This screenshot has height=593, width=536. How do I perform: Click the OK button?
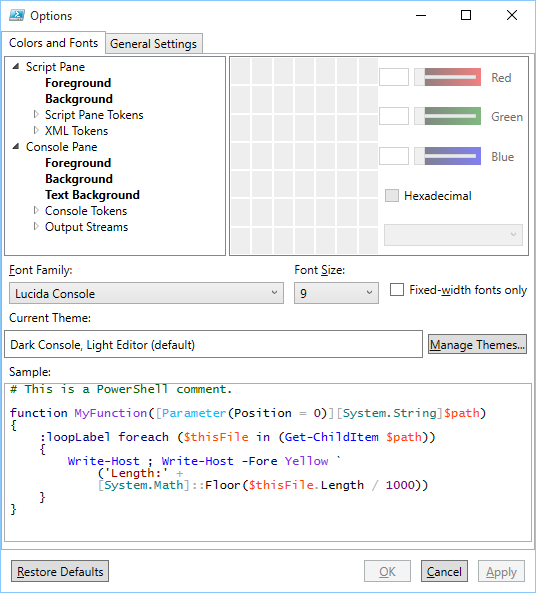(387, 571)
